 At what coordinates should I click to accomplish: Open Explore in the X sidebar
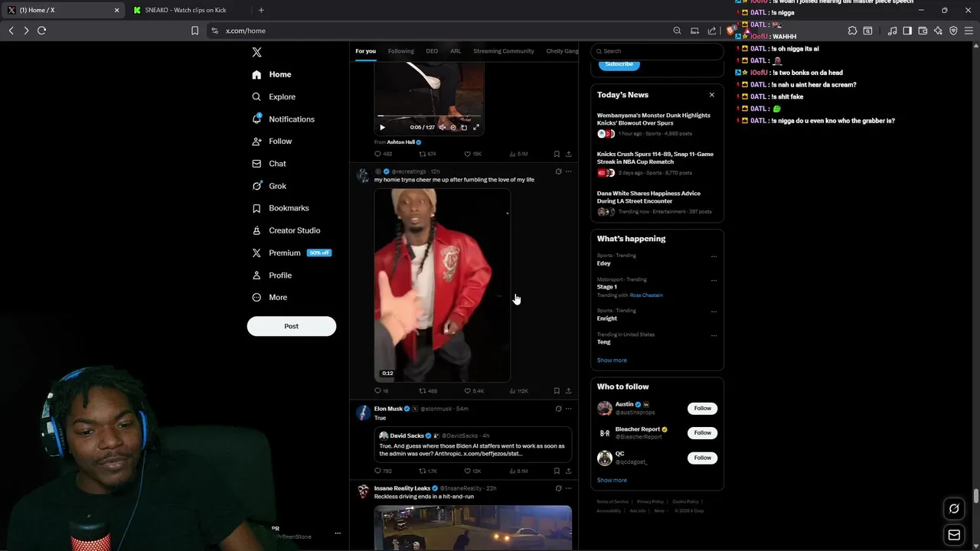click(273, 96)
